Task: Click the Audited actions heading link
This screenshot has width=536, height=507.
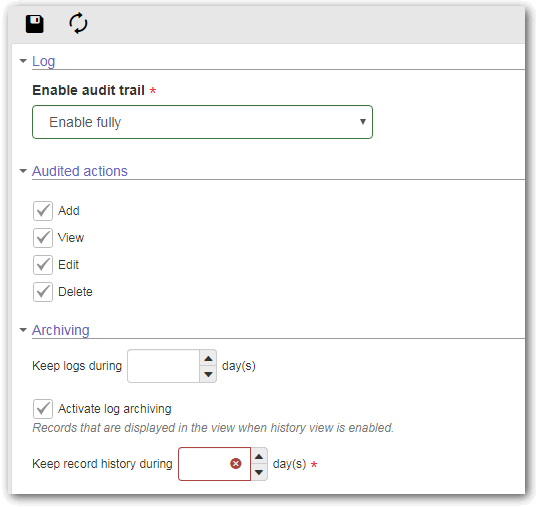Action: coord(80,171)
